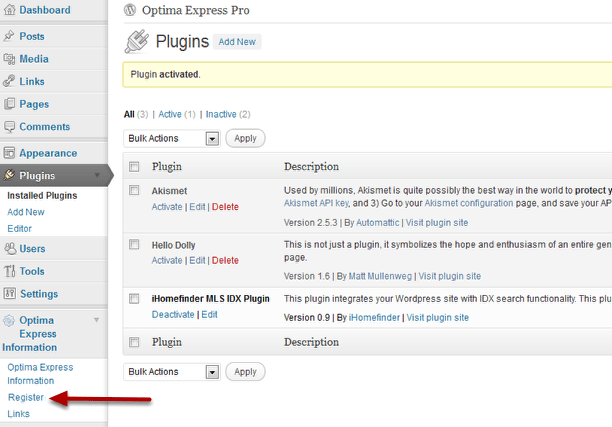
Task: Click the Pages document icon
Action: point(9,104)
